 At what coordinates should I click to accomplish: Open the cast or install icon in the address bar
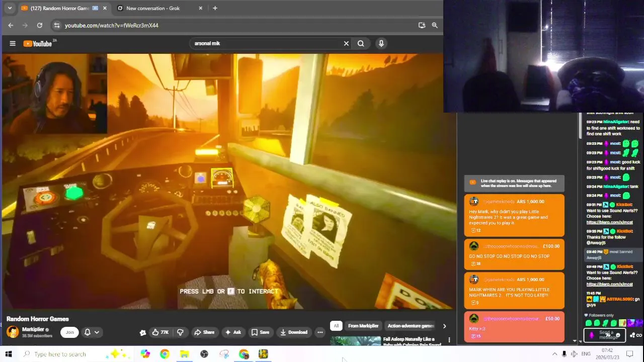[x=422, y=25]
